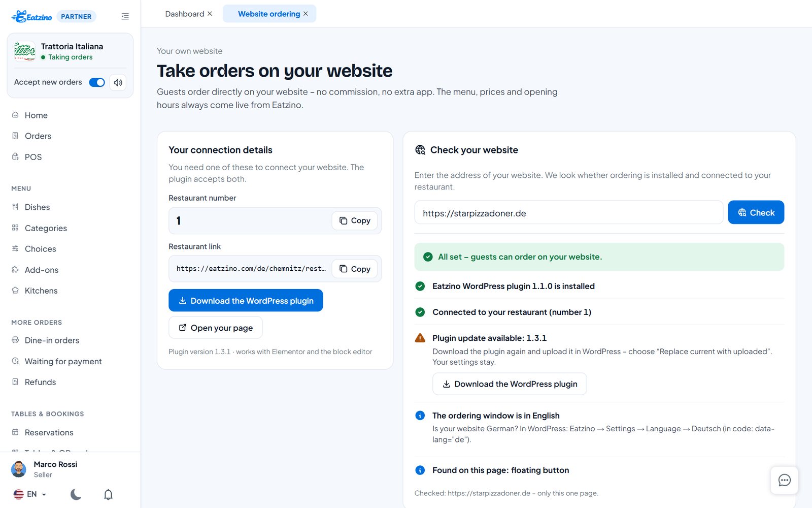Collapse the sidebar menu icon
The width and height of the screenshot is (812, 508).
125,17
